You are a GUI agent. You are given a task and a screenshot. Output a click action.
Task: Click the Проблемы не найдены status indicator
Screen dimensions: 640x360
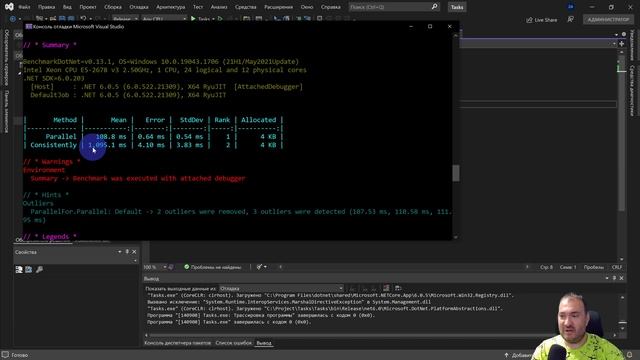click(212, 267)
